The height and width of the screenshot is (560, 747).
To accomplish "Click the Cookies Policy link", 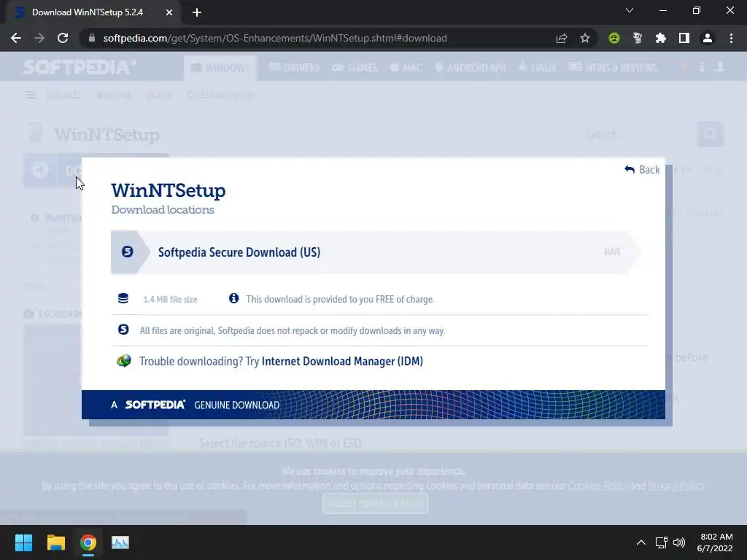I will pos(598,486).
